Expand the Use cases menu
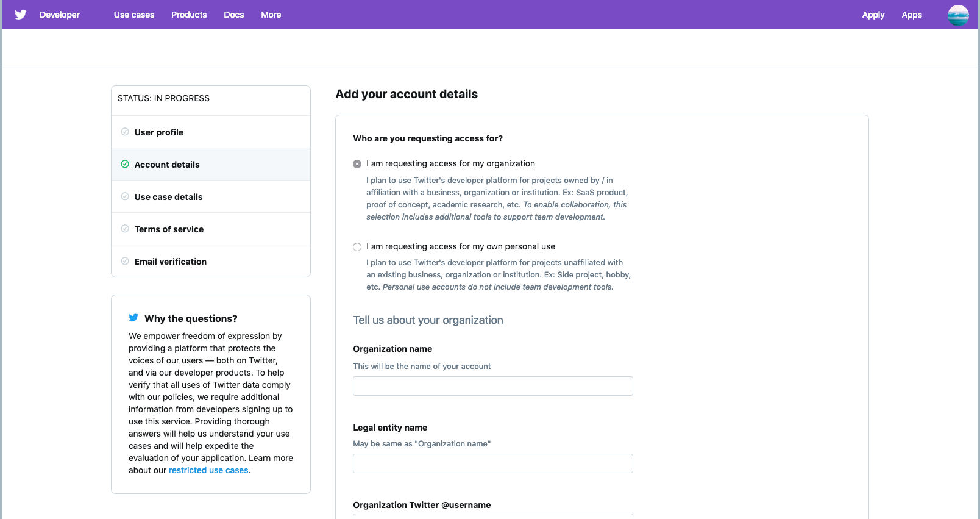This screenshot has height=519, width=980. (134, 15)
